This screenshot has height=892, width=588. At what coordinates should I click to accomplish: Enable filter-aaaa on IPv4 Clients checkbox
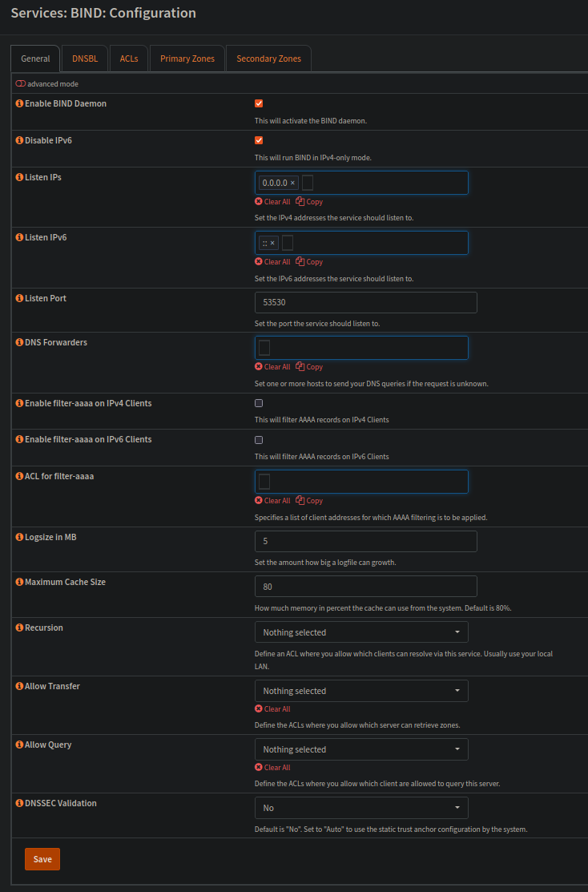click(x=259, y=403)
